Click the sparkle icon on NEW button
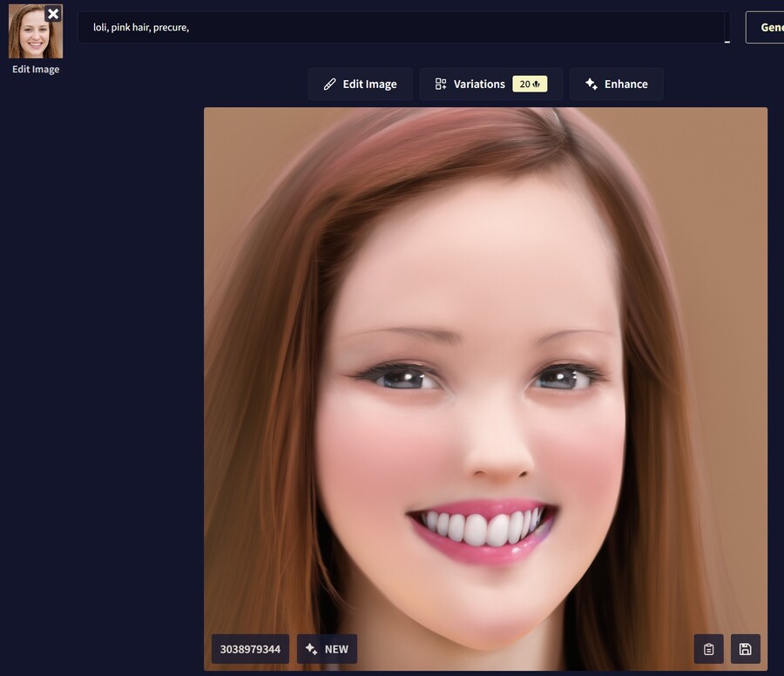 tap(311, 649)
